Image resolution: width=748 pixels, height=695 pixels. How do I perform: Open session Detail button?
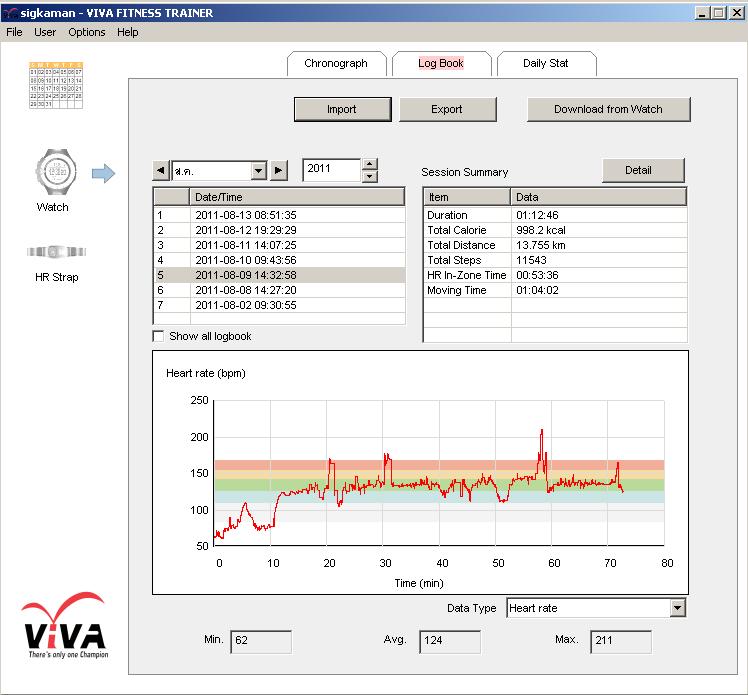(638, 170)
